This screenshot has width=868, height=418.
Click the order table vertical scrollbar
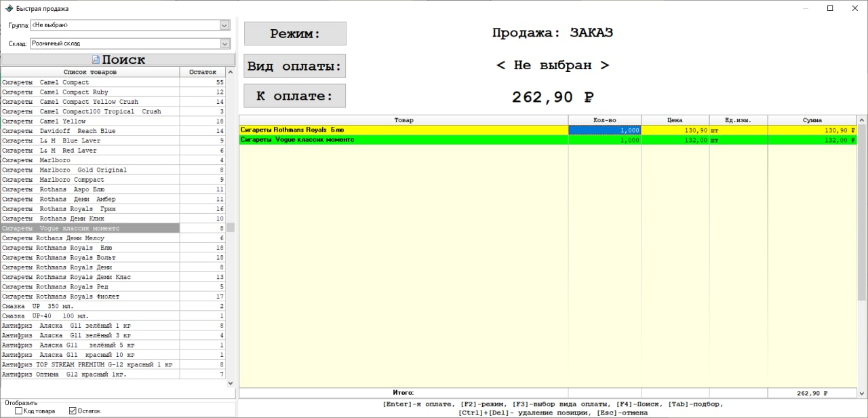coord(862,256)
